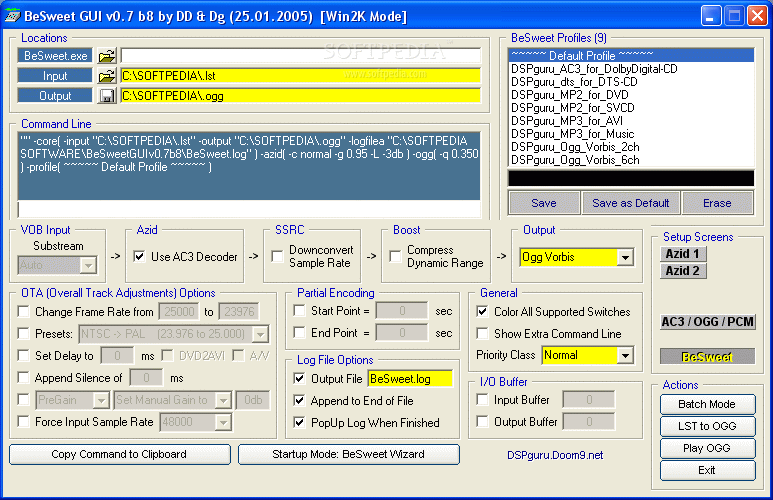Click the Output save disk icon
This screenshot has width=773, height=500.
[106, 96]
